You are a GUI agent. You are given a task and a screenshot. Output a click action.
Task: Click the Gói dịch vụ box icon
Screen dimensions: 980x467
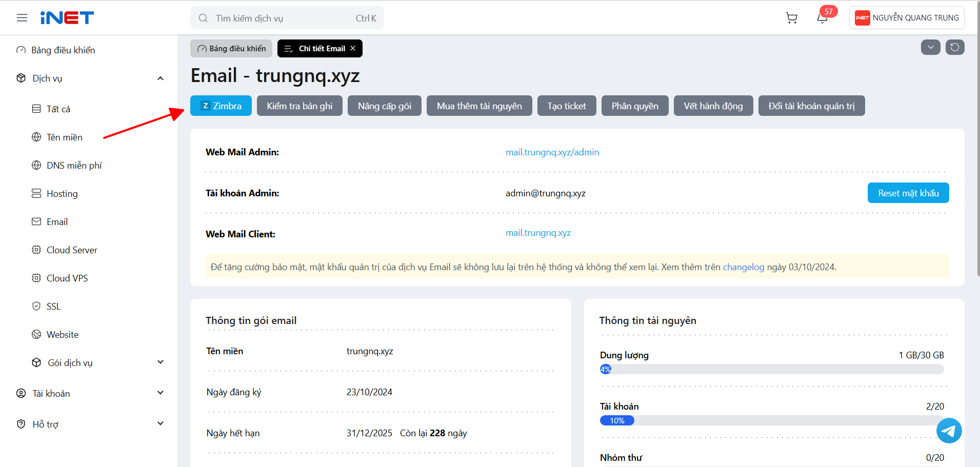36,362
